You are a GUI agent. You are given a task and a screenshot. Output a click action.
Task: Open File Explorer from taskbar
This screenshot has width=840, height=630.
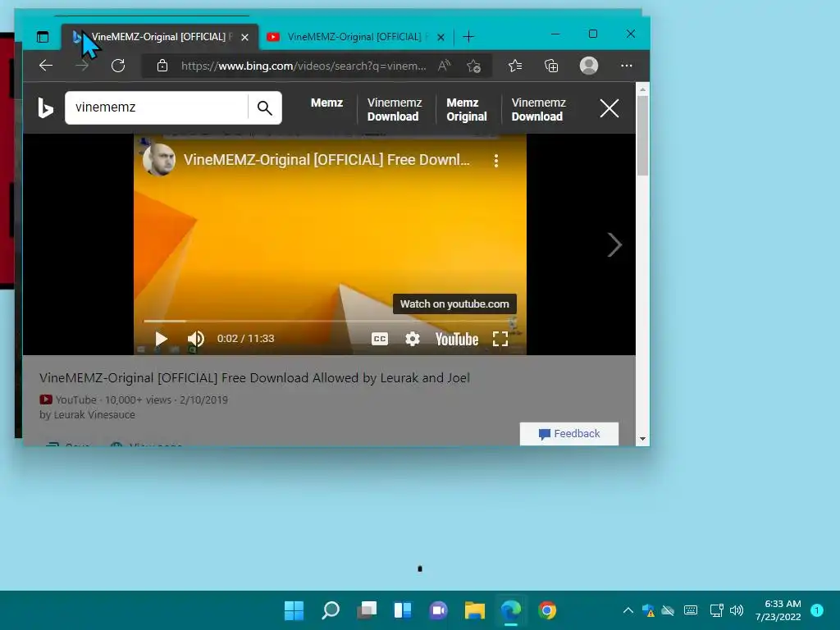(475, 610)
